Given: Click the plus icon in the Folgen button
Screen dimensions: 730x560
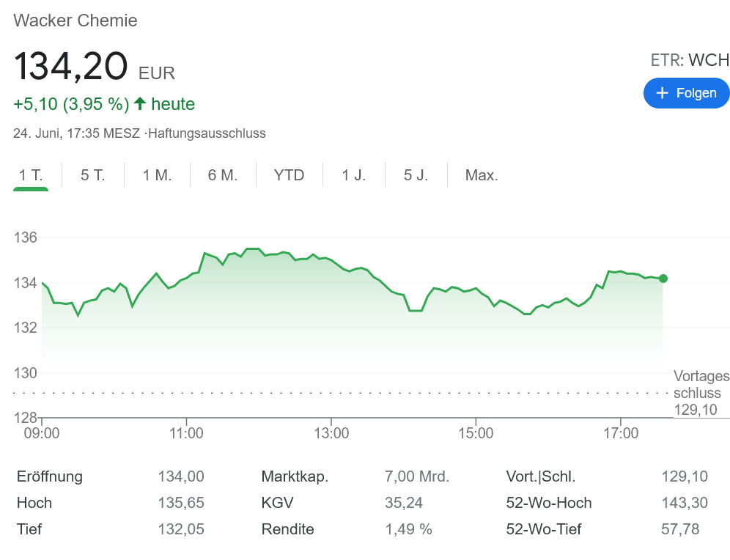Looking at the screenshot, I should click(663, 93).
